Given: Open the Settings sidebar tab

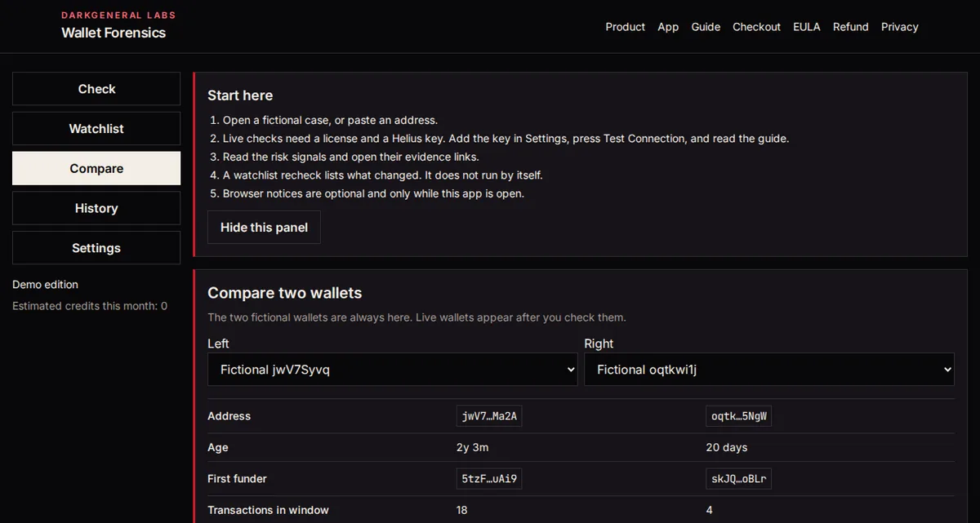Looking at the screenshot, I should pos(96,248).
